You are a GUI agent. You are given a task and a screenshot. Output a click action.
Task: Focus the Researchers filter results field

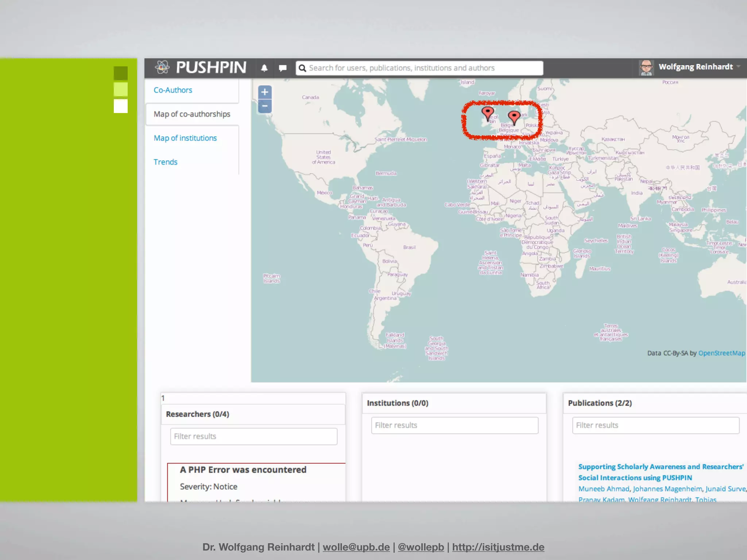tap(253, 436)
